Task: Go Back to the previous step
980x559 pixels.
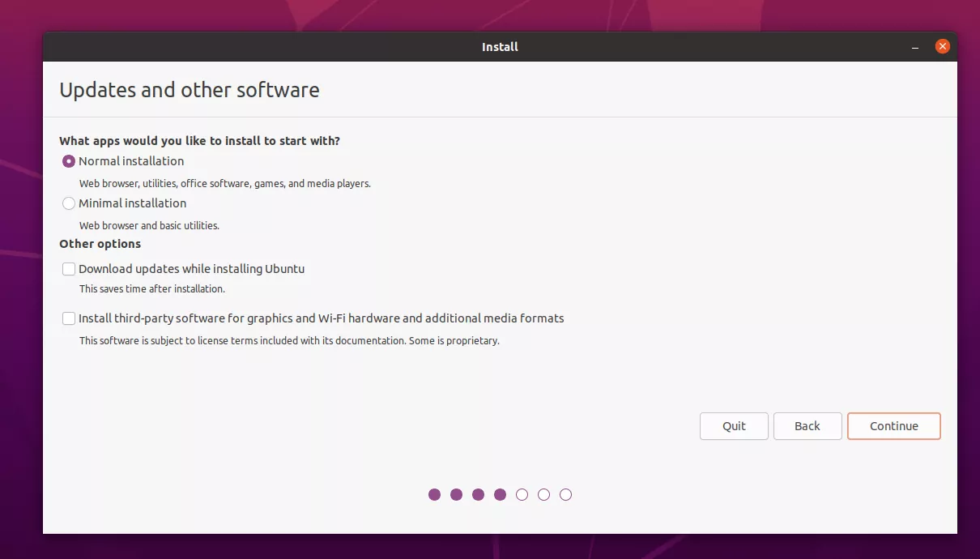Action: (x=807, y=426)
